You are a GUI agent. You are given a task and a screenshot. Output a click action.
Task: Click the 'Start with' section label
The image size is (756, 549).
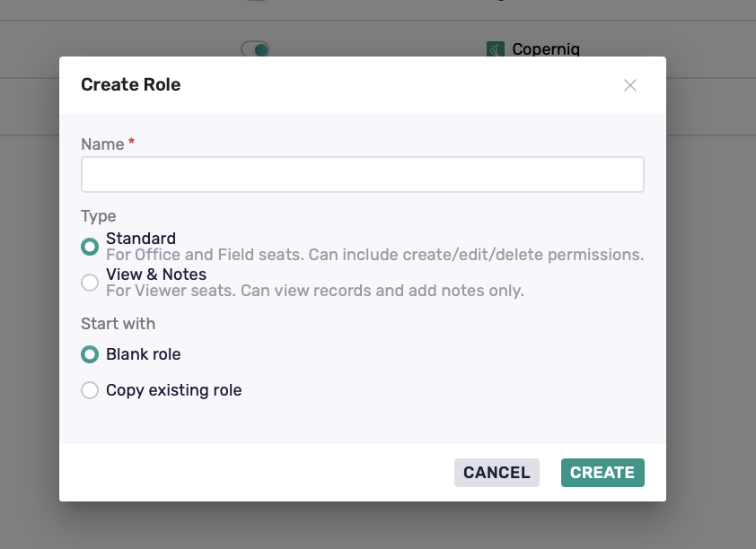(119, 324)
